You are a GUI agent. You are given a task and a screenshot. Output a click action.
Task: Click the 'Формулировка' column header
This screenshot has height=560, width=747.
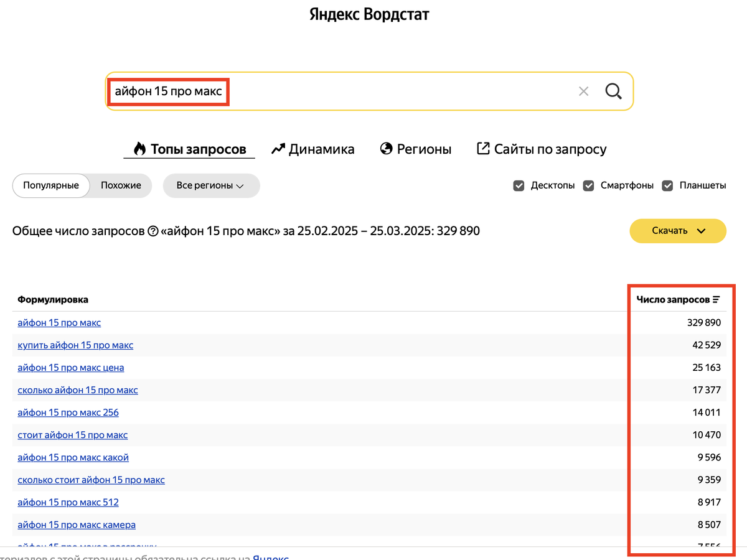tap(53, 300)
